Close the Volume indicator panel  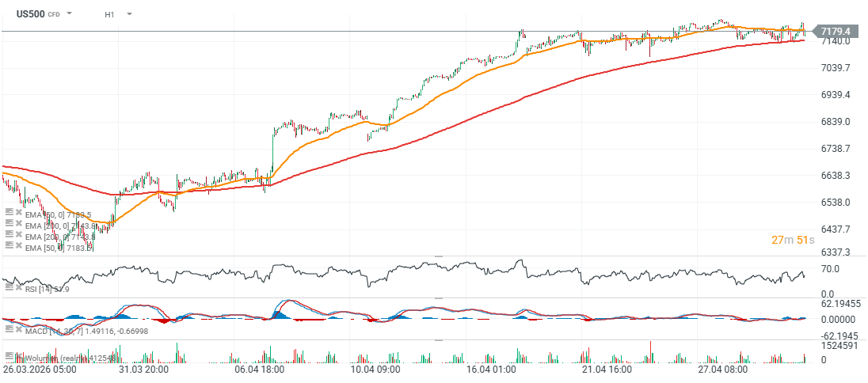[18, 356]
